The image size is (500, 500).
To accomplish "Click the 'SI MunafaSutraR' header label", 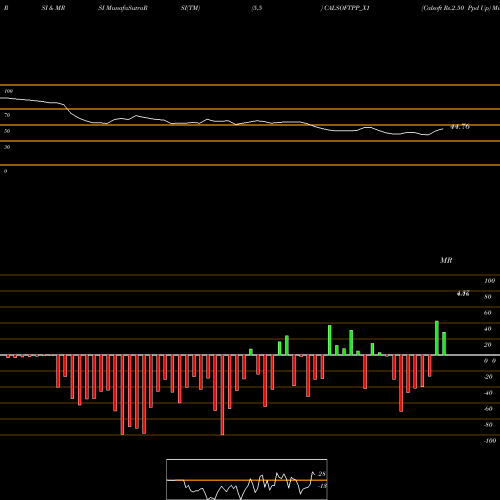I will click(x=123, y=8).
